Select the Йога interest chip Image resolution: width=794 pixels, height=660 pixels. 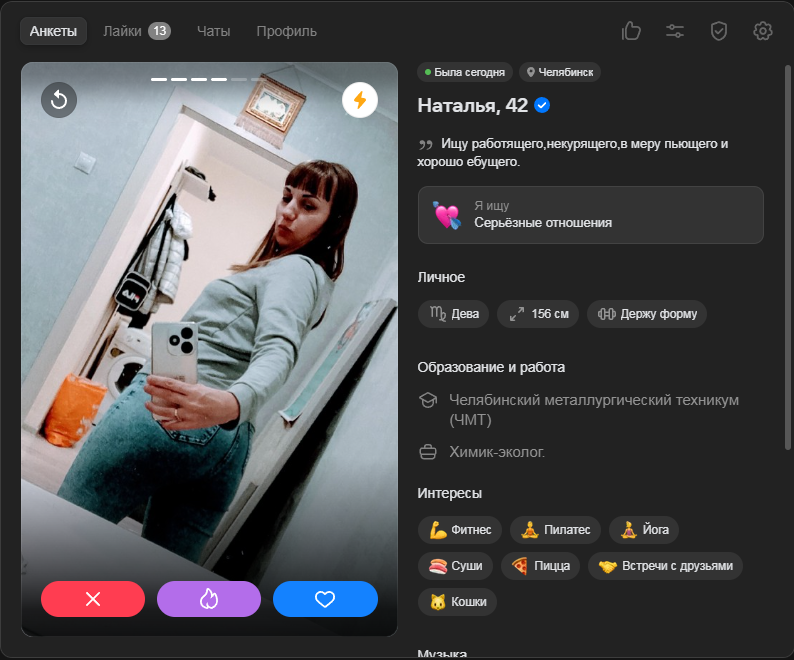[644, 530]
